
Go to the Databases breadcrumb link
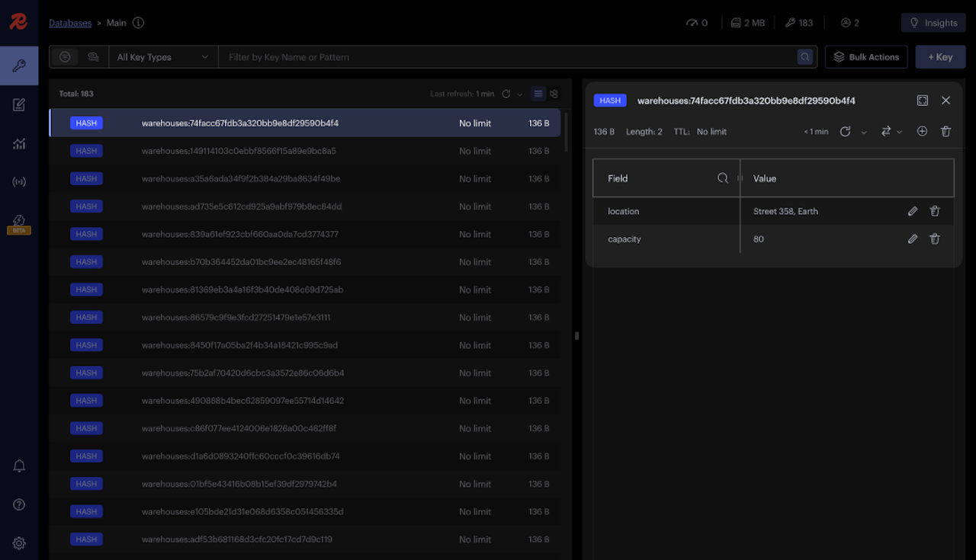pyautogui.click(x=70, y=23)
